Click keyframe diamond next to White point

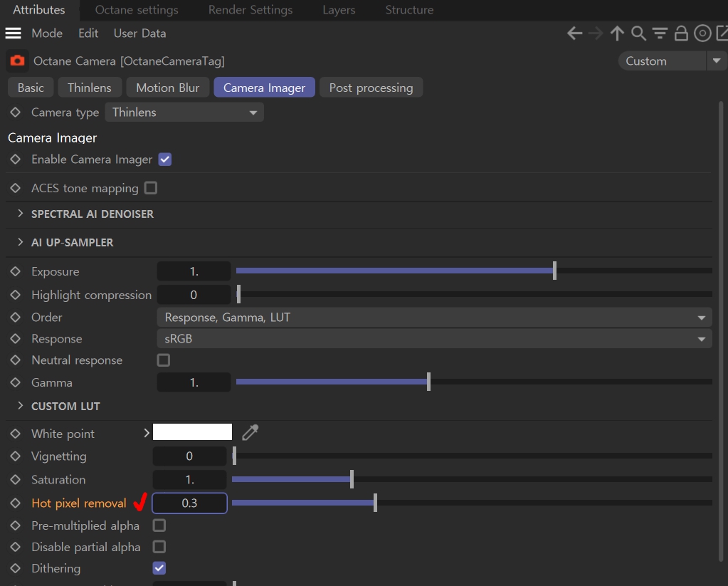tap(16, 434)
